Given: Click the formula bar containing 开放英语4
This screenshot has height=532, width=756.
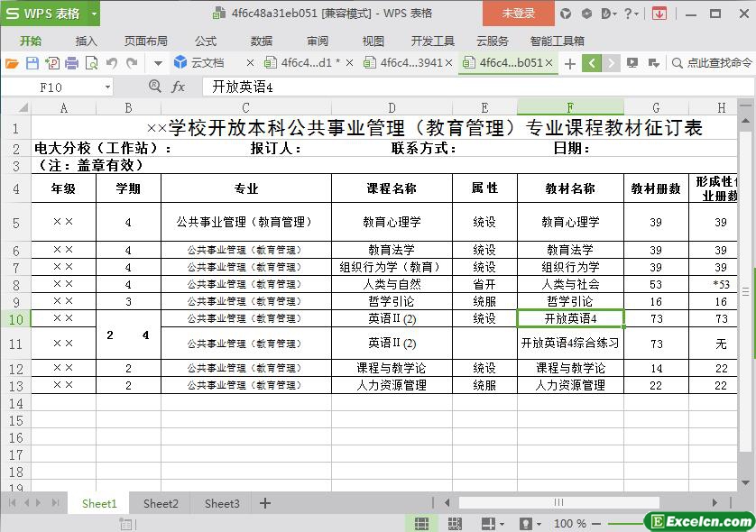Looking at the screenshot, I should (477, 87).
